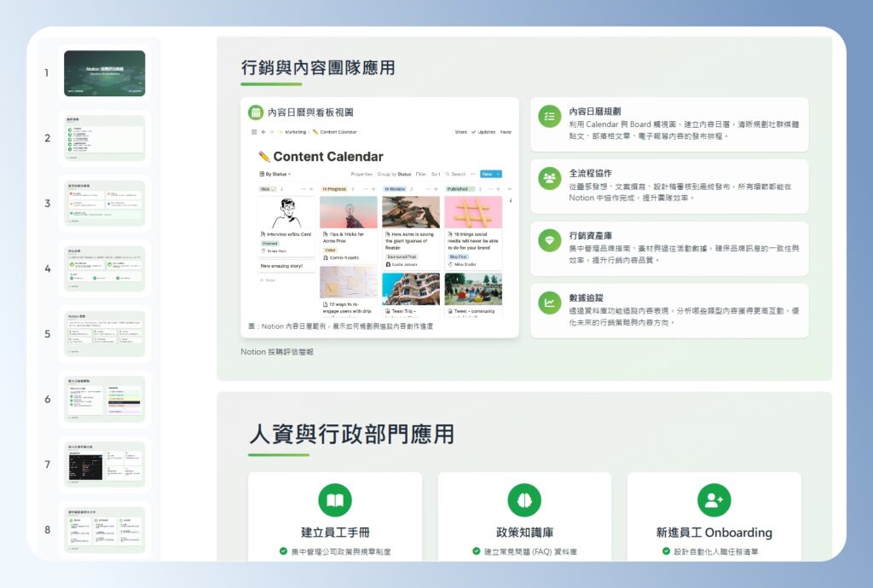Click the yellow In Progress status tag

coord(335,187)
